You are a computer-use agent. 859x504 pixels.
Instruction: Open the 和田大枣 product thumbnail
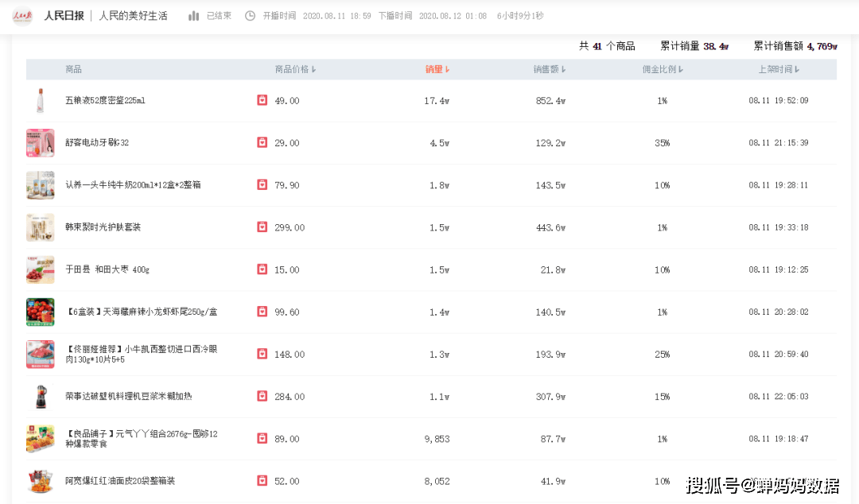pos(40,269)
